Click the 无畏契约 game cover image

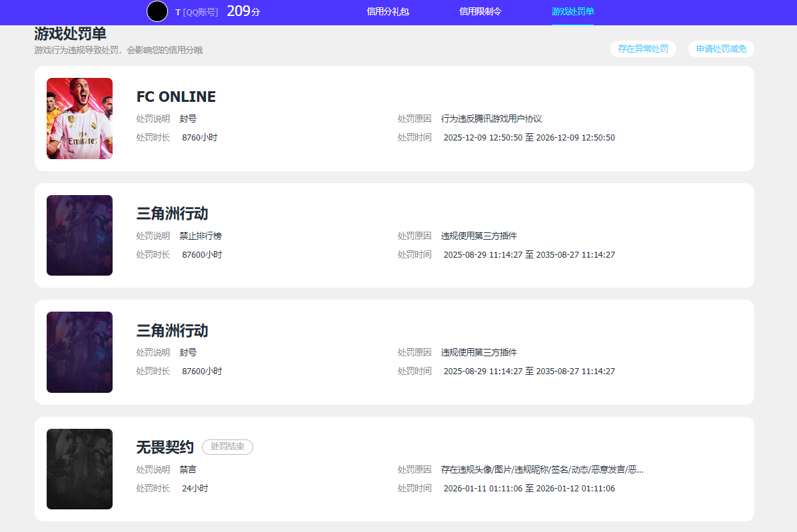pyautogui.click(x=79, y=469)
